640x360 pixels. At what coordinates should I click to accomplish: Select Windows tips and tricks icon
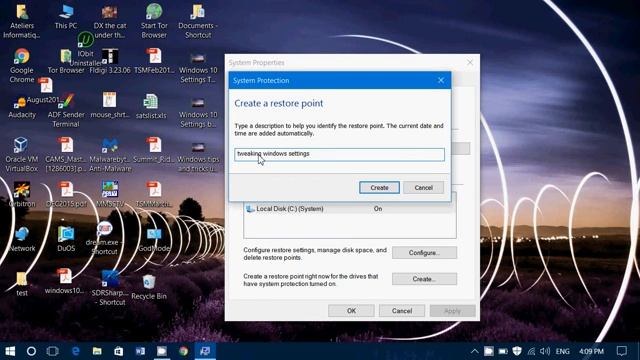pos(198,157)
